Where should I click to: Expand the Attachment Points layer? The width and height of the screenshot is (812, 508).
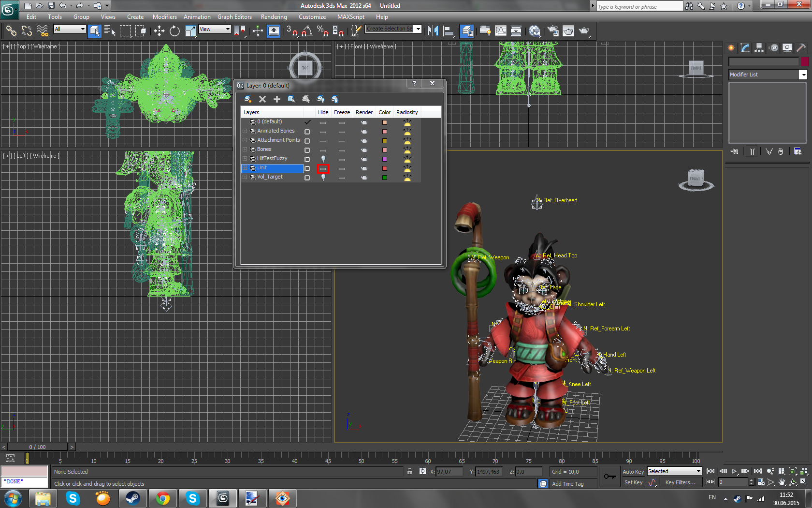pyautogui.click(x=245, y=140)
